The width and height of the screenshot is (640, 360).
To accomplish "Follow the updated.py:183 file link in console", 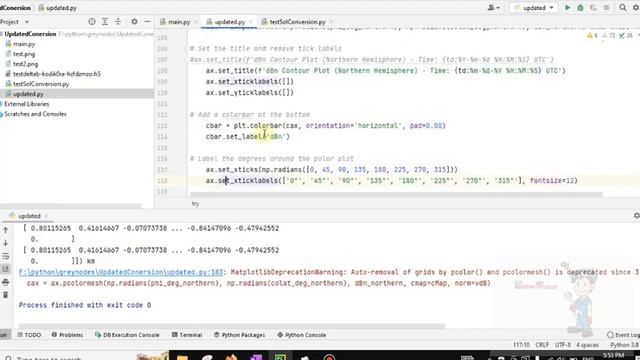I will [121, 272].
